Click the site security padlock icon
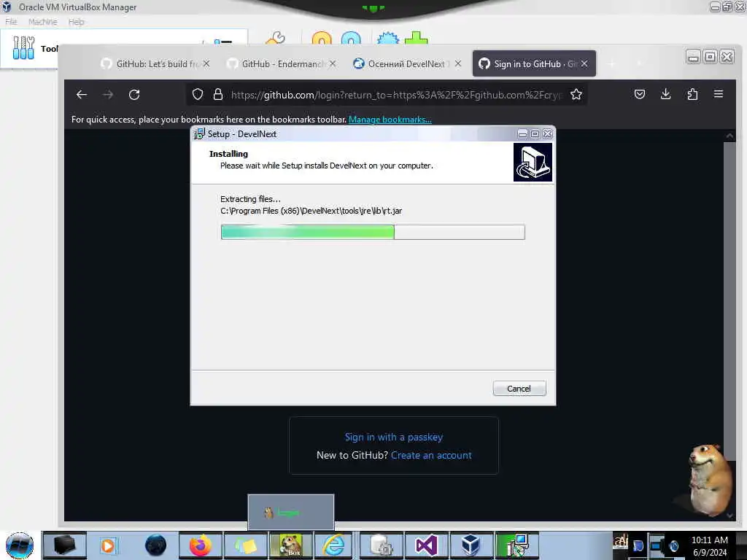Image resolution: width=747 pixels, height=560 pixels. [x=217, y=95]
